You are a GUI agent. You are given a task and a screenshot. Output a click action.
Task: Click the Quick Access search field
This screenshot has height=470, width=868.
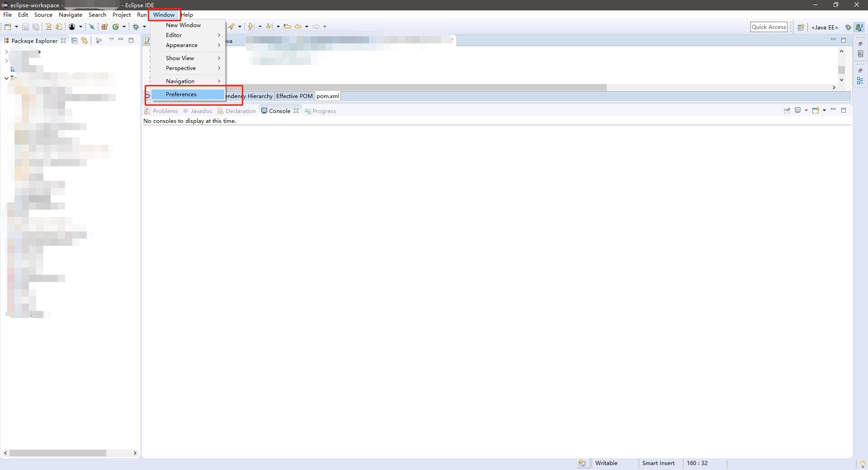point(769,27)
